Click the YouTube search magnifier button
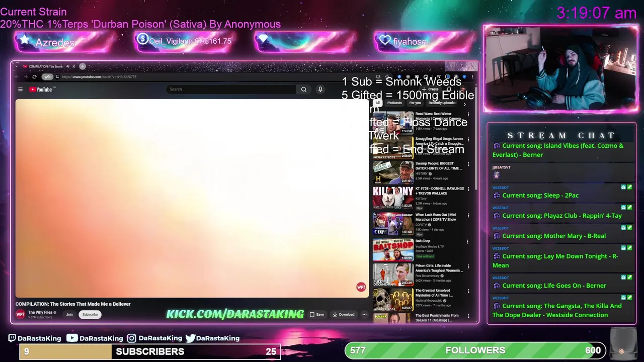 303,89
